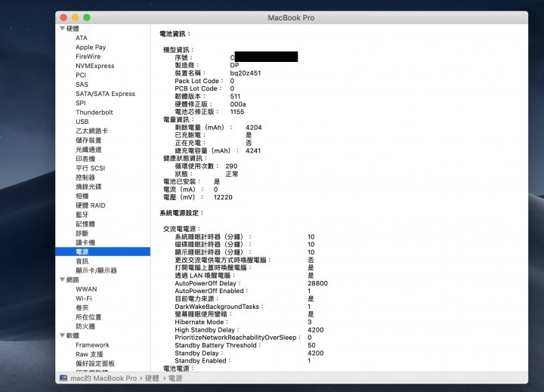544x392 pixels.
Task: Collapse the 軟體 software section triangle
Action: [63, 335]
